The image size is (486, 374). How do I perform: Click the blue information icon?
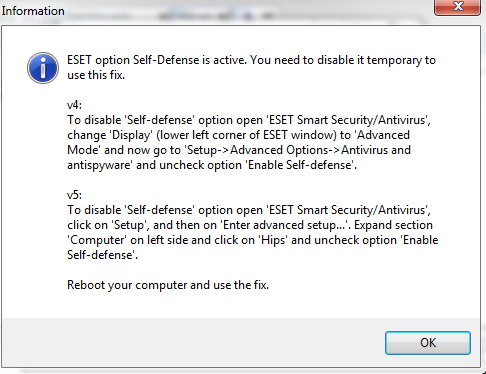pyautogui.click(x=43, y=68)
